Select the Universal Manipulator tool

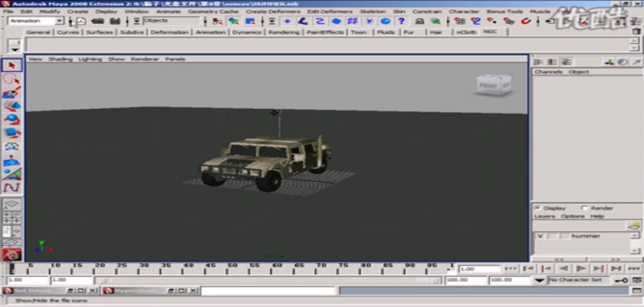coord(12,147)
